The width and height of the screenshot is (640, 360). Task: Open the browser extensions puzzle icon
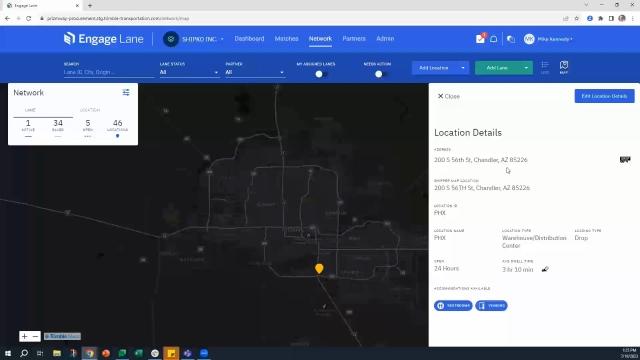pos(600,18)
